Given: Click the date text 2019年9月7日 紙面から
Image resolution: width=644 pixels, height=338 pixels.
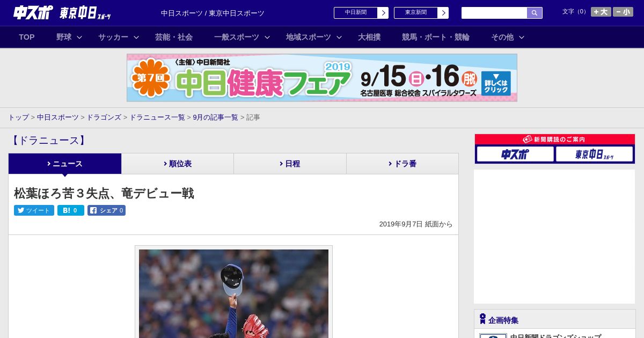Looking at the screenshot, I should click(x=416, y=224).
